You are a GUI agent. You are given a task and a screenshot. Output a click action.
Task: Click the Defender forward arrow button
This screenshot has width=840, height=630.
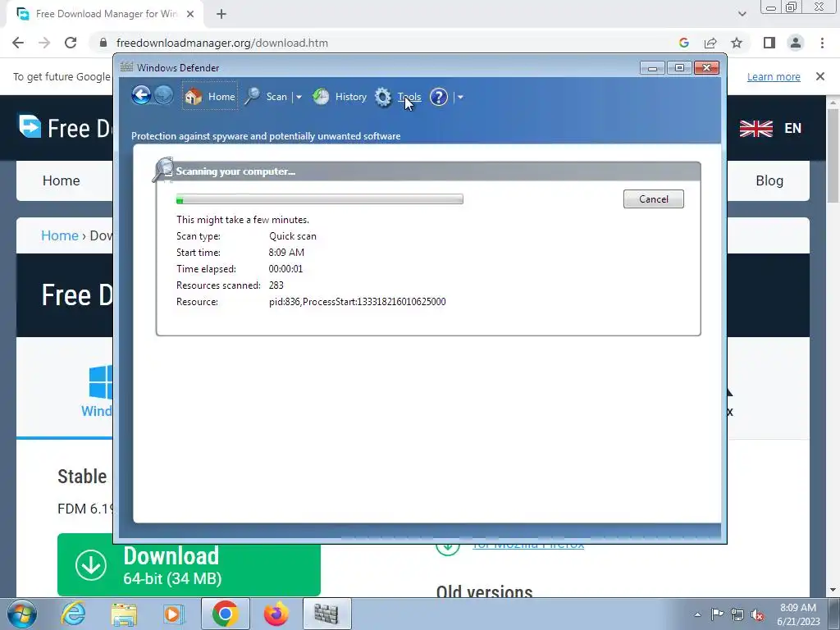tap(164, 96)
